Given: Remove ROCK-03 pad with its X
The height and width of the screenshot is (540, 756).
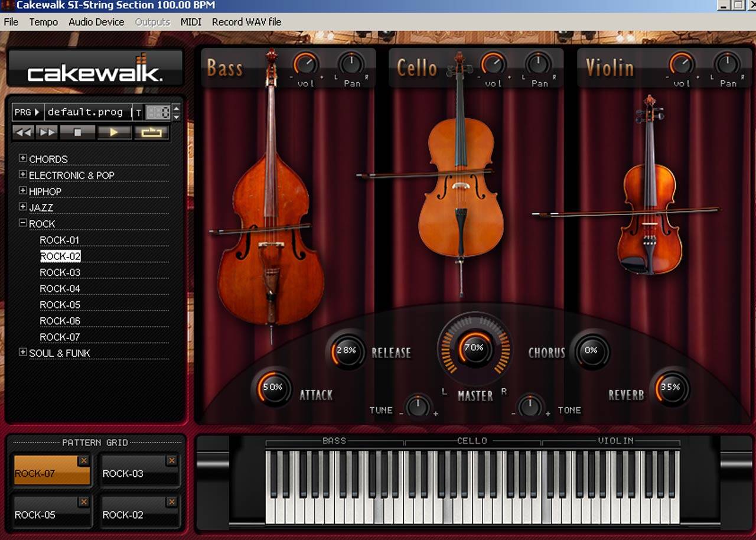Looking at the screenshot, I should point(172,460).
